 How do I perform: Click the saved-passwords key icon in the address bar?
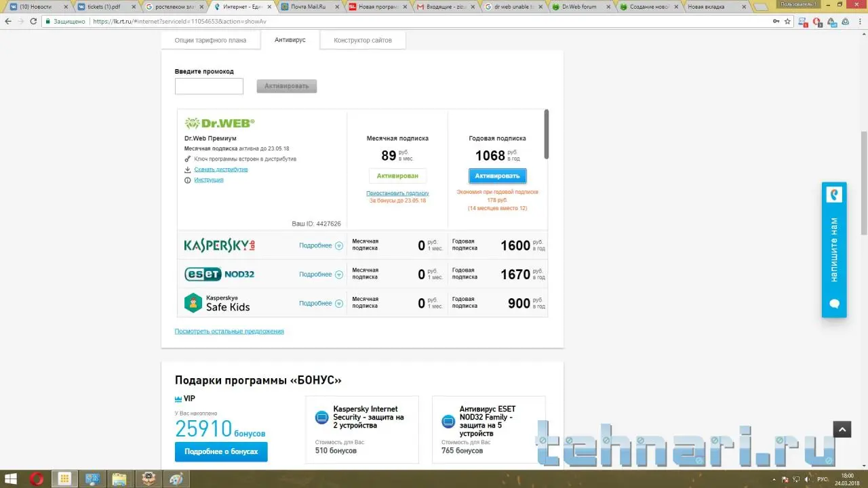pos(775,21)
